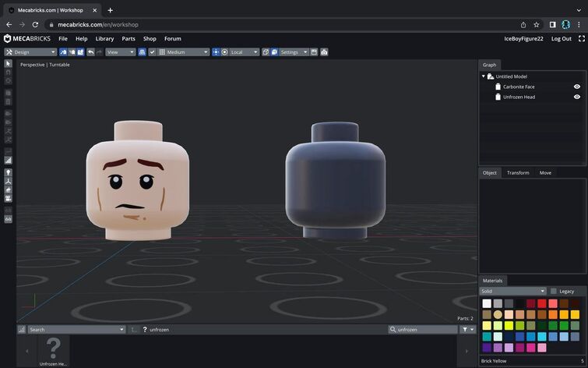Open the Shop link
The width and height of the screenshot is (588, 368).
[x=150, y=39]
